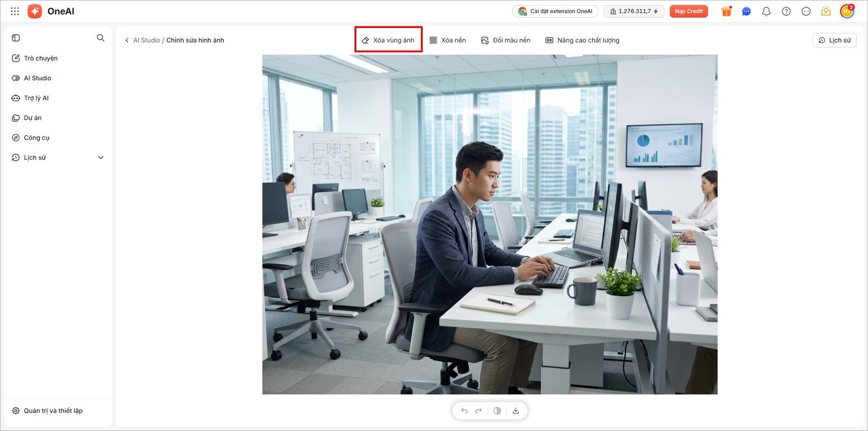Viewport: 868px width, 431px height.
Task: Toggle before/after compare view
Action: tap(497, 411)
